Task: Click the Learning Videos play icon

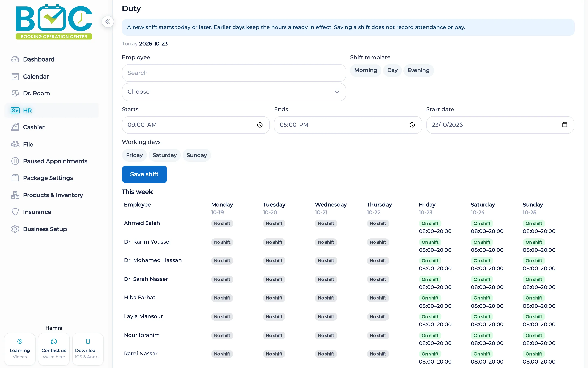Action: coord(20,341)
